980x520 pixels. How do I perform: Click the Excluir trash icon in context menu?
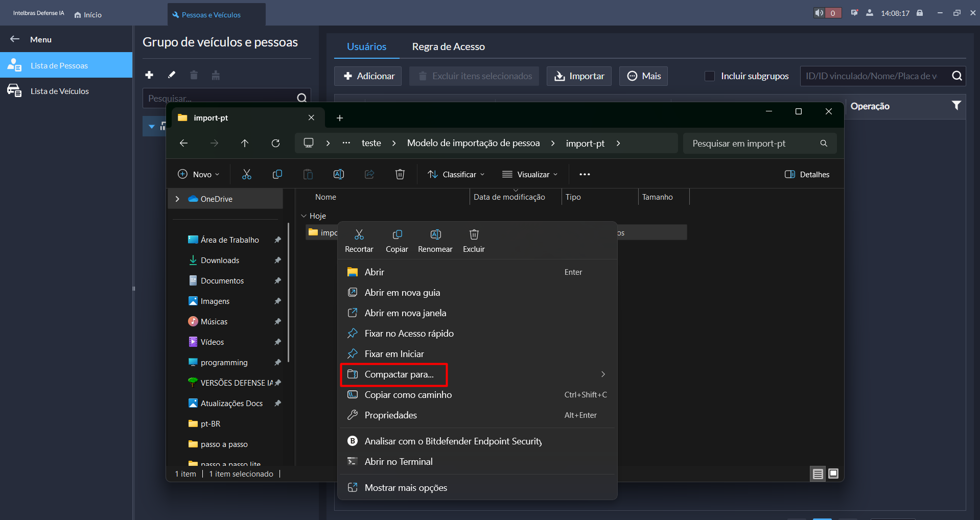[474, 235]
